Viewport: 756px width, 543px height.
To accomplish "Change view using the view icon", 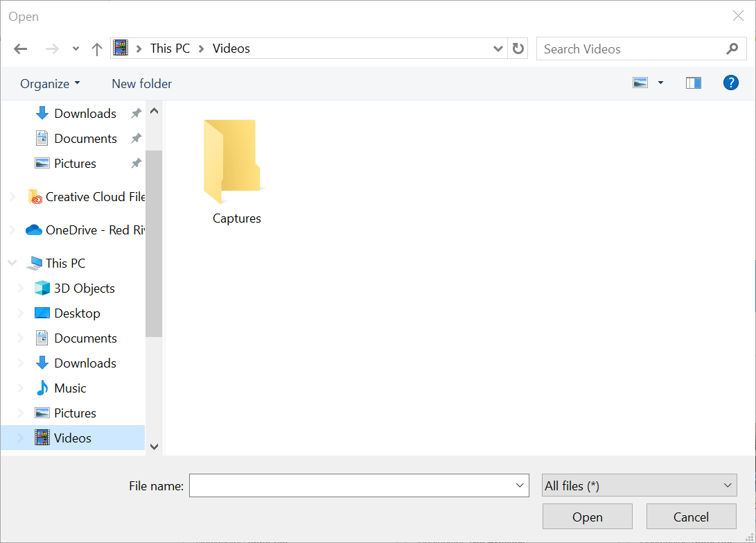I will point(640,83).
